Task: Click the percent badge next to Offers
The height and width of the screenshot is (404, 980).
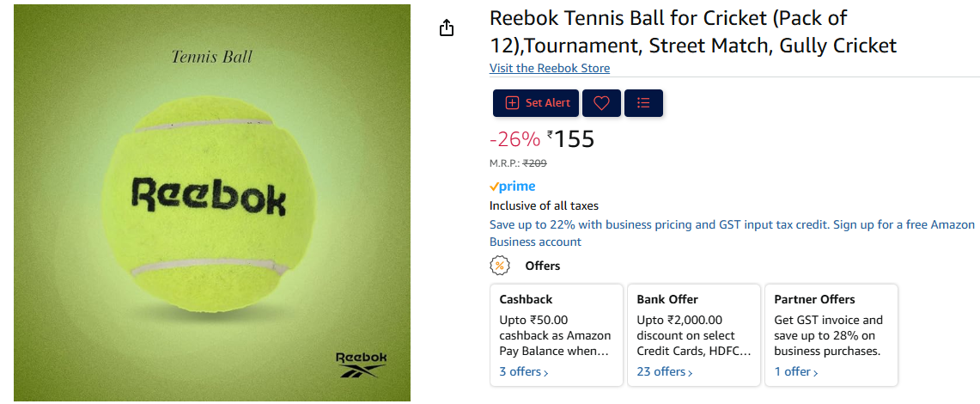Action: [x=499, y=266]
